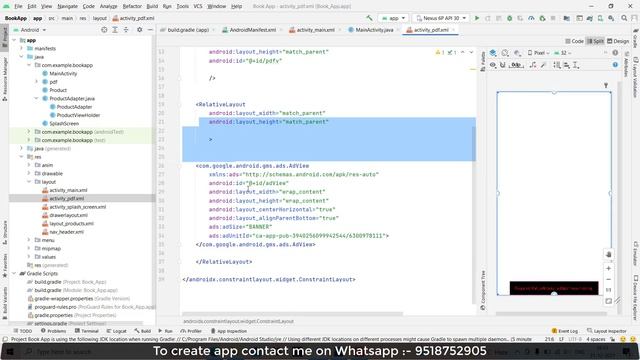Viewport: 640px width, 360px height.
Task: Click the editor horizontal scrollbar
Action: (x=293, y=314)
